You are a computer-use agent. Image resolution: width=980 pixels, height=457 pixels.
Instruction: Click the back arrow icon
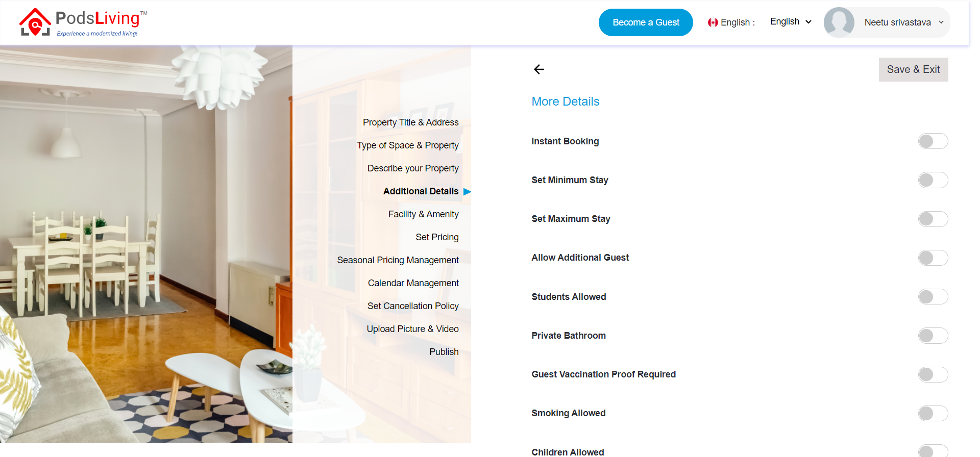(x=539, y=69)
